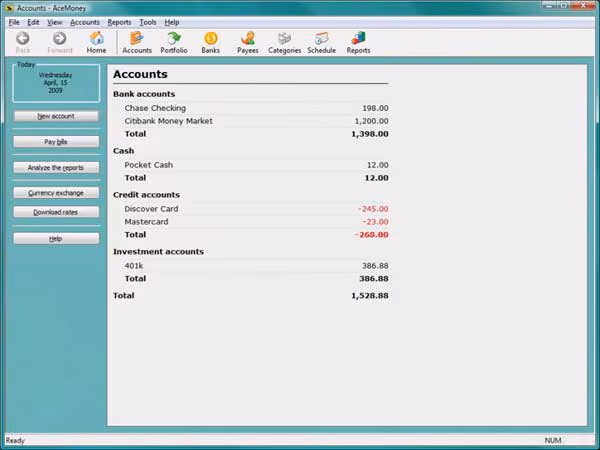Open the Citibank Money Market account
This screenshot has height=450, width=600.
point(168,121)
